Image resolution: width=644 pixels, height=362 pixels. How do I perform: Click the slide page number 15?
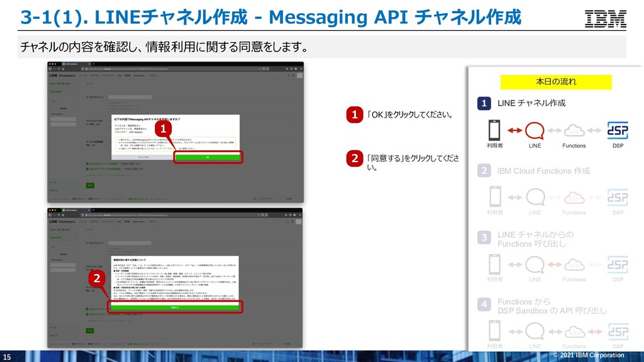click(7, 357)
